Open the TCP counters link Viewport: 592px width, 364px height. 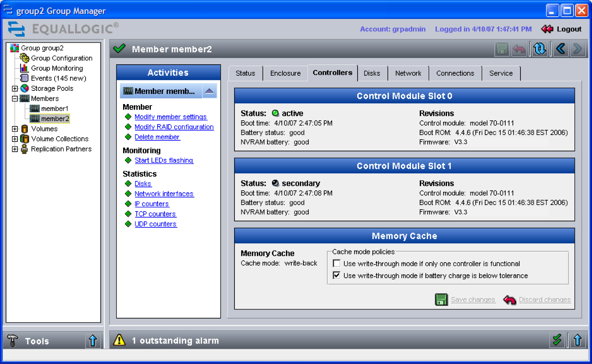pyautogui.click(x=155, y=214)
